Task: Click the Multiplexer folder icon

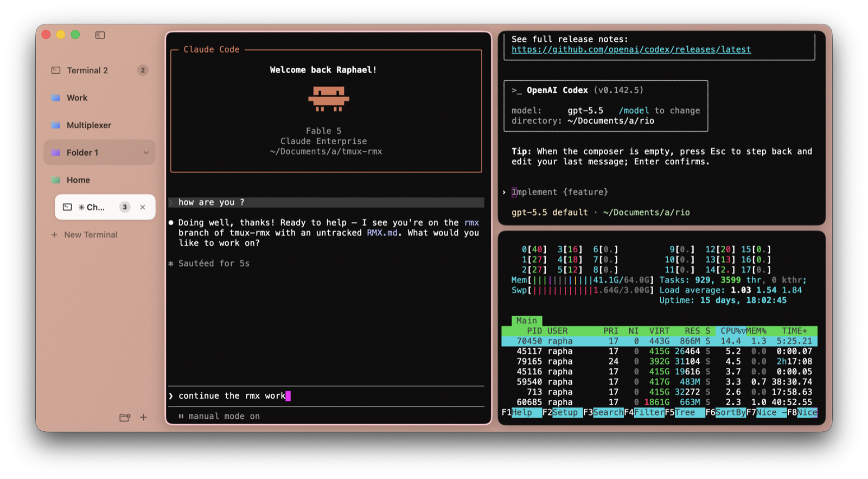Action: click(x=56, y=125)
